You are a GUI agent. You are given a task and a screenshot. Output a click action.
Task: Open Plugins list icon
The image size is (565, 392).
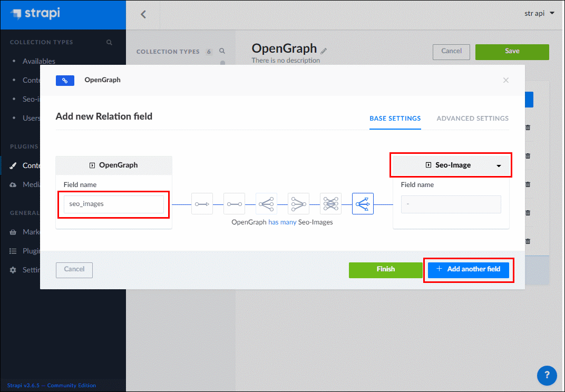(13, 251)
